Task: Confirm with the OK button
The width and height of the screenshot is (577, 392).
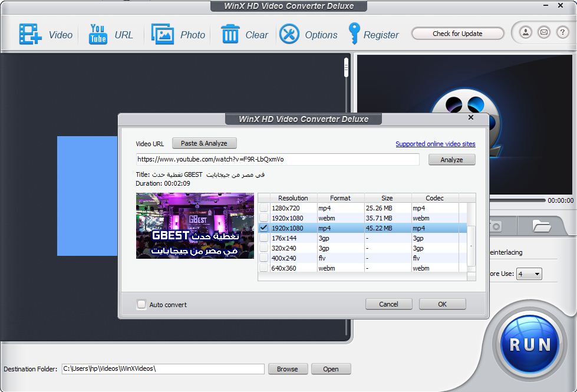Action: click(x=442, y=304)
